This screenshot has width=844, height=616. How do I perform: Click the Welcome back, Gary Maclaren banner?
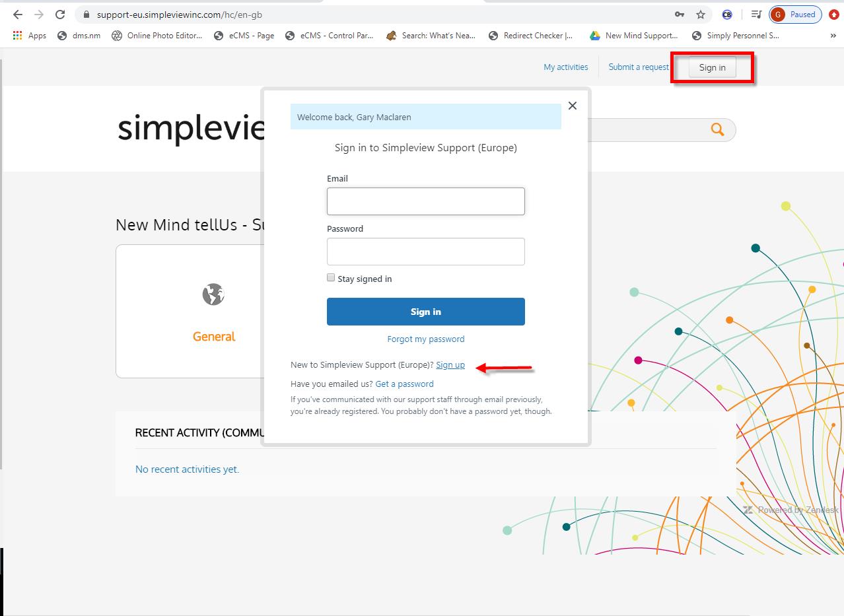point(426,117)
